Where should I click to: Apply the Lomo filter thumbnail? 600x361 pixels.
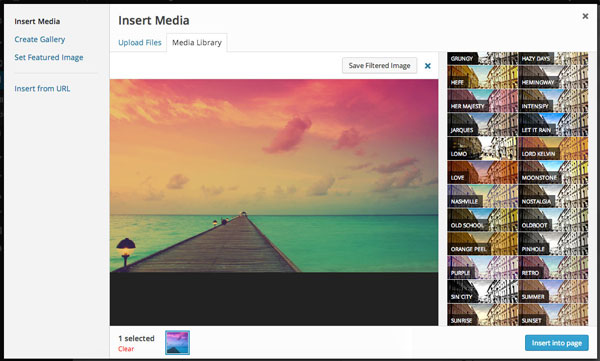(482, 148)
